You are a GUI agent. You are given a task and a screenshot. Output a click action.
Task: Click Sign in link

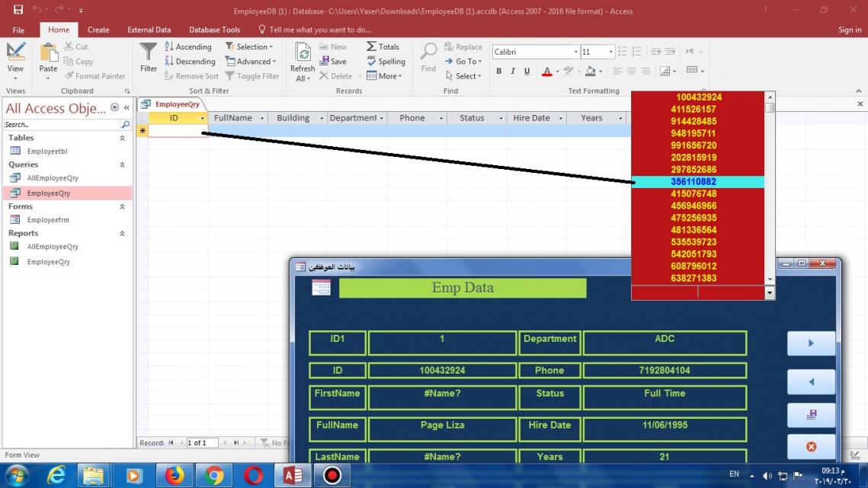849,30
